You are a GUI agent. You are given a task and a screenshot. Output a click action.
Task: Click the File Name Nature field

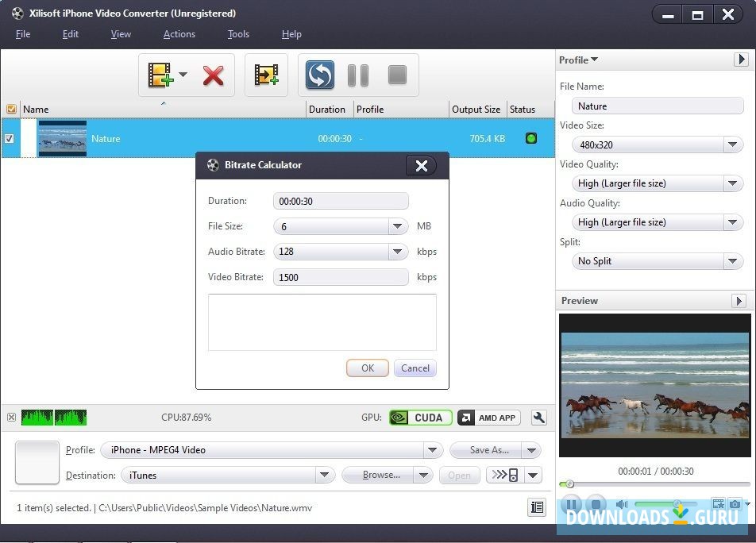click(658, 106)
